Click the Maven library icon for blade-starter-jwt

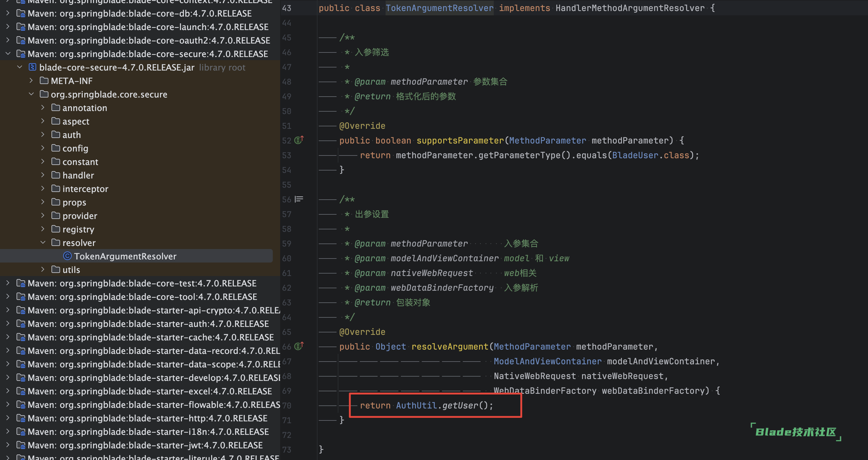21,446
